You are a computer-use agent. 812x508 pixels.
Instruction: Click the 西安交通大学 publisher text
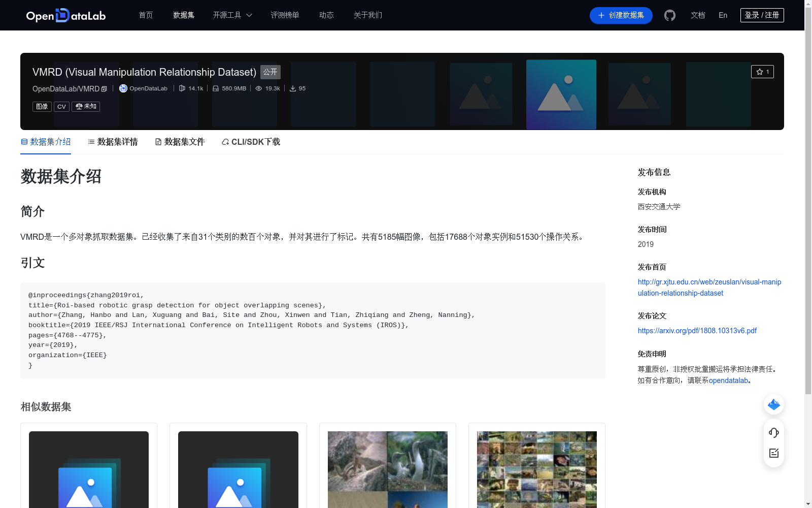click(x=659, y=207)
